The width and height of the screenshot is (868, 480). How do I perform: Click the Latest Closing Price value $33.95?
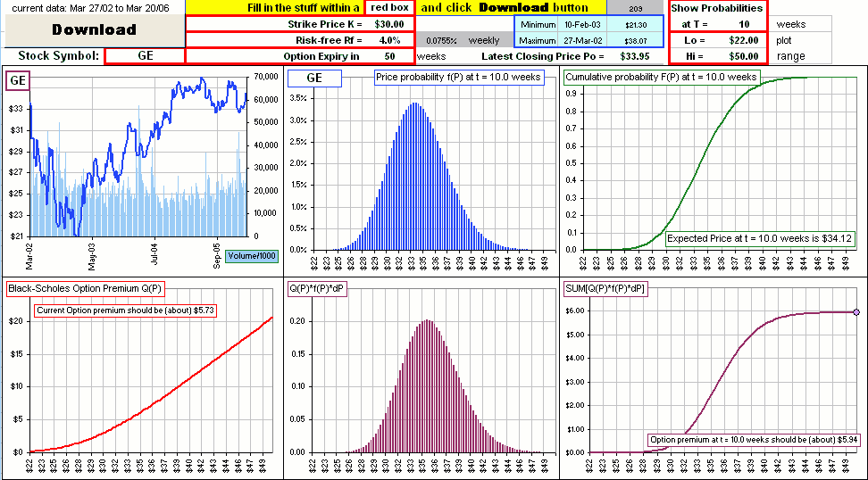(635, 56)
